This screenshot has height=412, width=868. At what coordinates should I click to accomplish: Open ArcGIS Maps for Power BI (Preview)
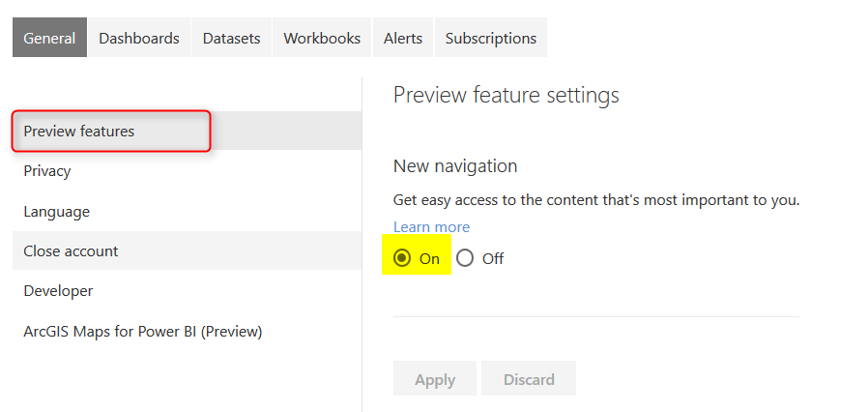point(143,331)
